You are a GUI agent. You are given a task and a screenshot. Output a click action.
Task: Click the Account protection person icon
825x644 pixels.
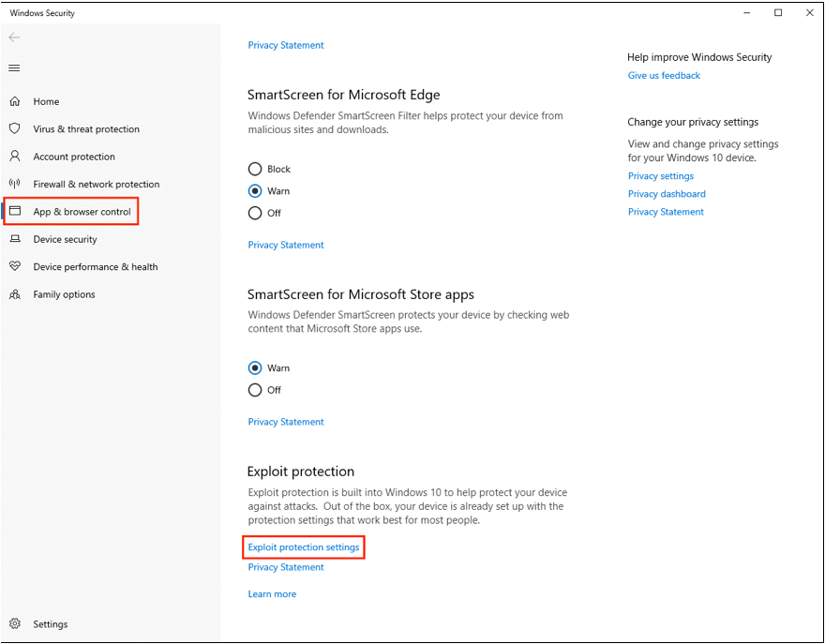(x=15, y=156)
